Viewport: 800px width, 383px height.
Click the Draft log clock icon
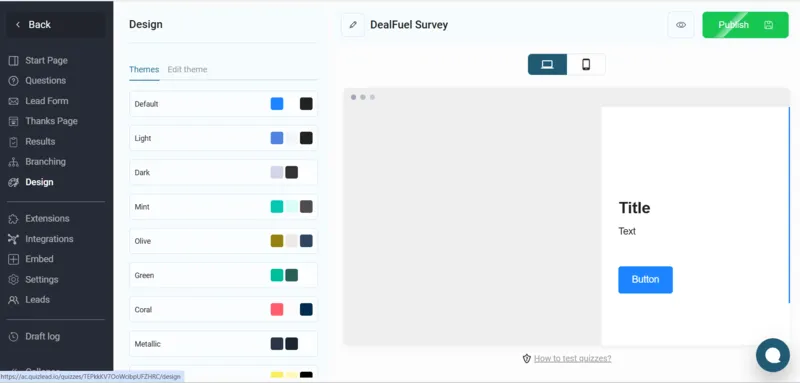click(x=14, y=337)
